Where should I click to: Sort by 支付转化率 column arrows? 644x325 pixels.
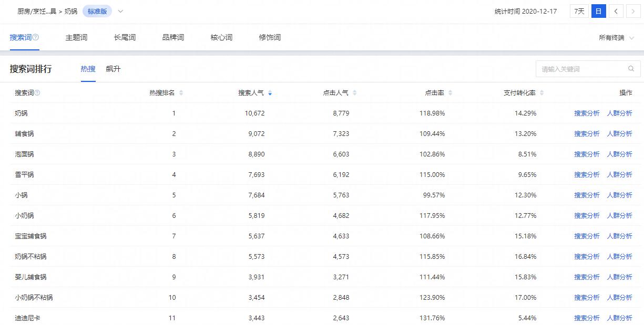point(542,93)
